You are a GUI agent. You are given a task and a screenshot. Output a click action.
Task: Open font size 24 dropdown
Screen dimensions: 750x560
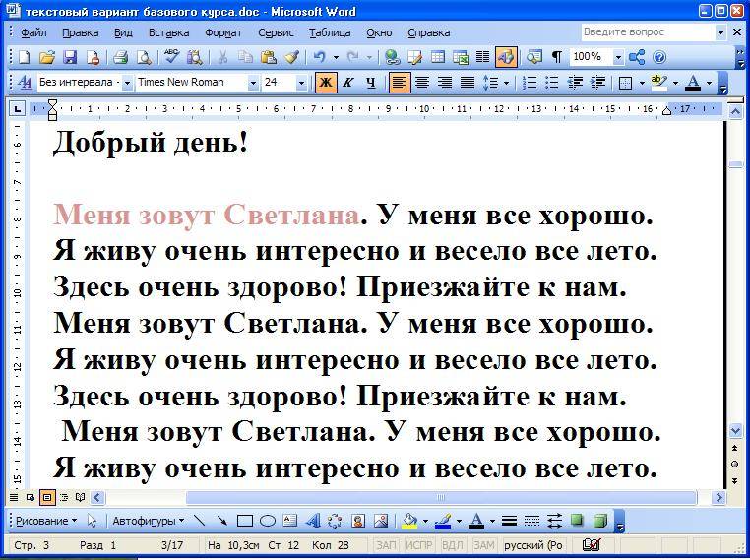click(301, 83)
